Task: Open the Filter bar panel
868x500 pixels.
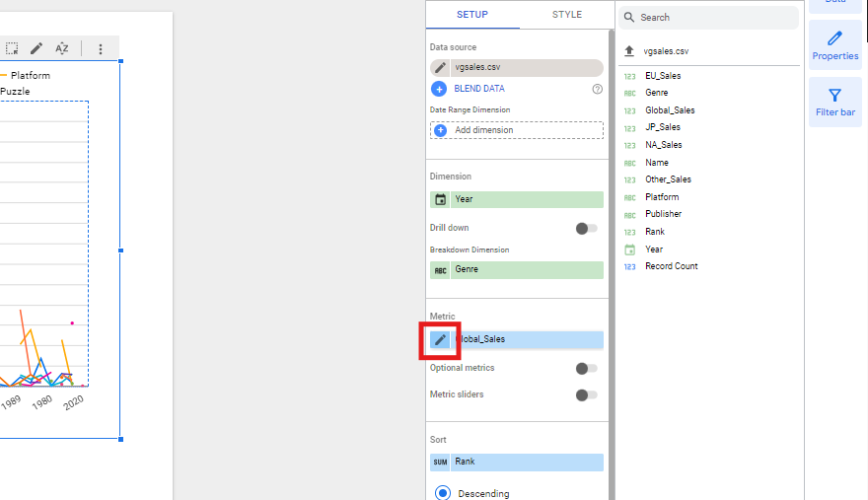Action: coord(834,103)
